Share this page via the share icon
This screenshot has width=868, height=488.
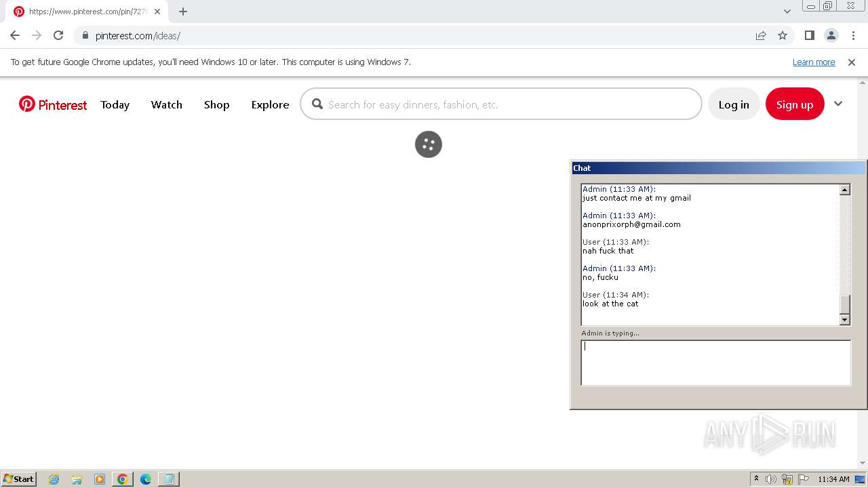(x=761, y=35)
